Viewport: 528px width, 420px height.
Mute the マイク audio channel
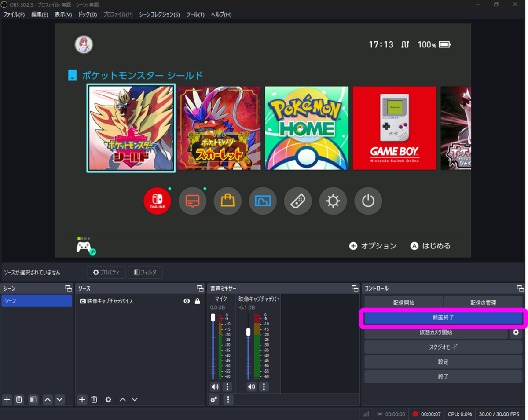click(x=215, y=387)
